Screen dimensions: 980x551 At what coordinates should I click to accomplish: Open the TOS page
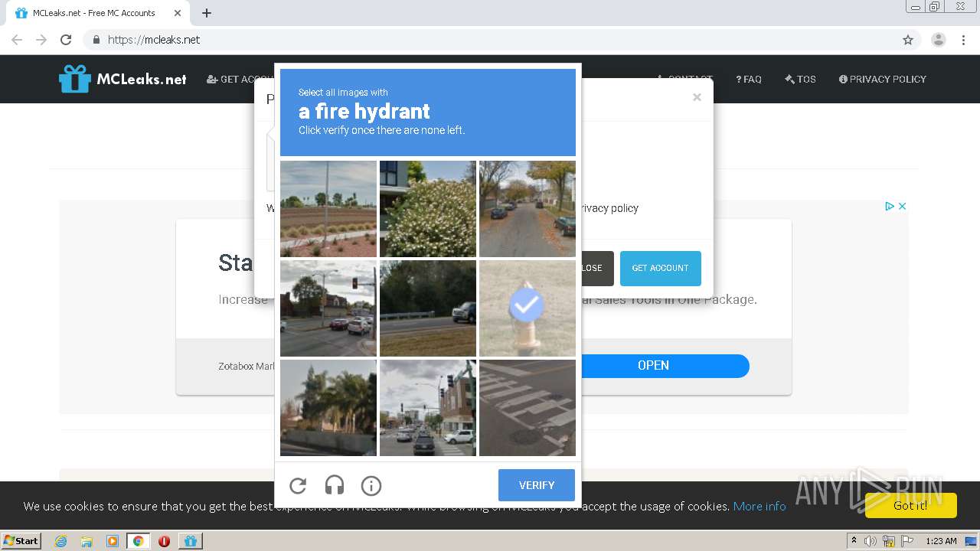[x=801, y=79]
